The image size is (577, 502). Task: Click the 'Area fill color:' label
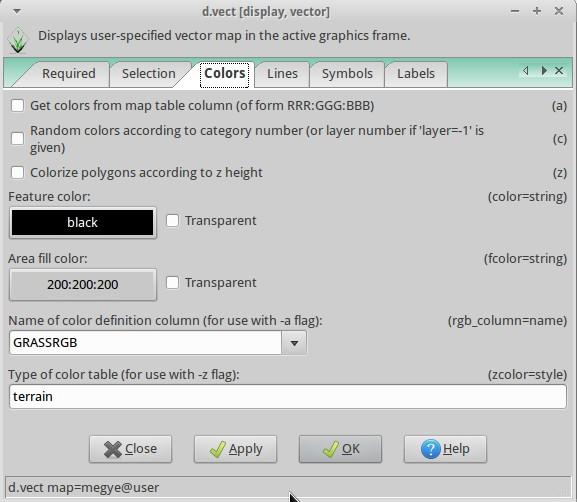pos(48,259)
